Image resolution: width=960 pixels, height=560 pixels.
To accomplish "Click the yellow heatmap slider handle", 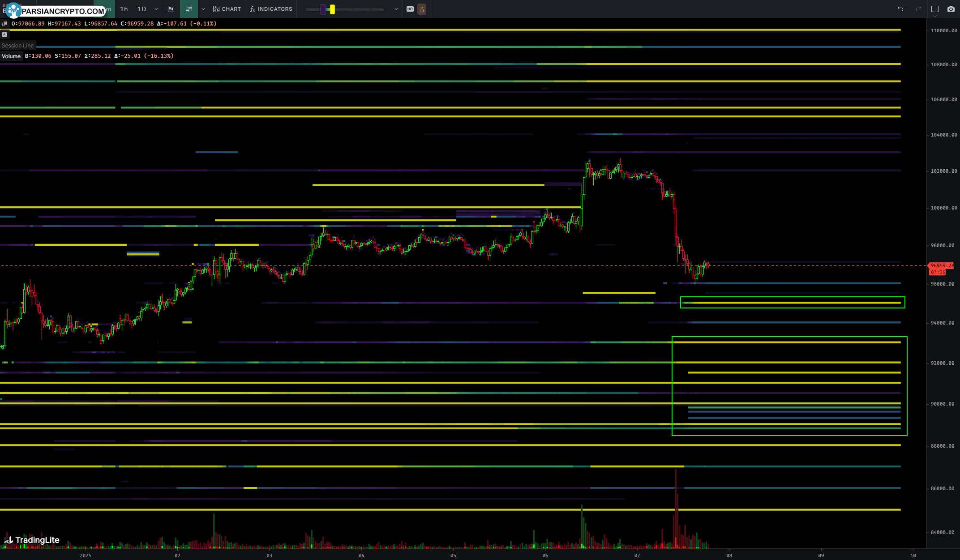I will click(x=332, y=9).
